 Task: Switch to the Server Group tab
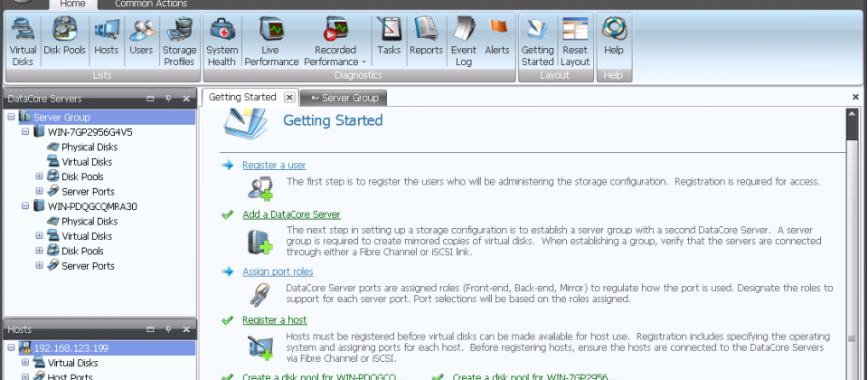(344, 98)
